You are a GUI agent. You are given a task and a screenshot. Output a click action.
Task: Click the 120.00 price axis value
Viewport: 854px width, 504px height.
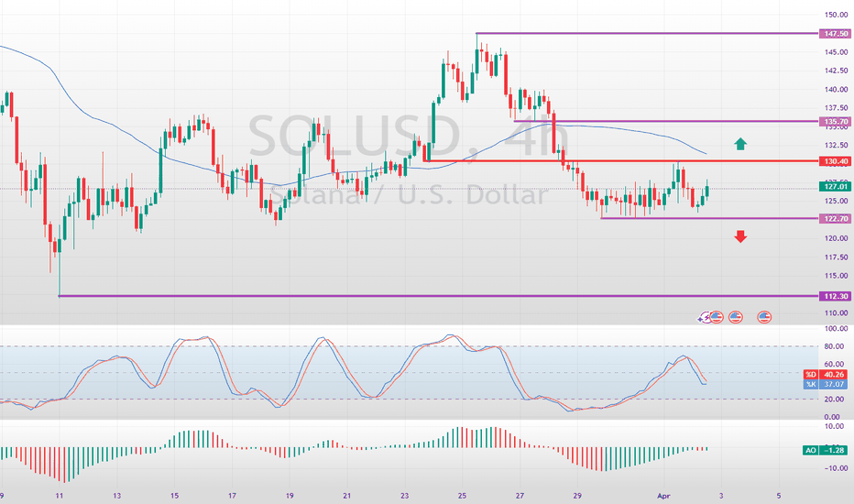tap(836, 238)
